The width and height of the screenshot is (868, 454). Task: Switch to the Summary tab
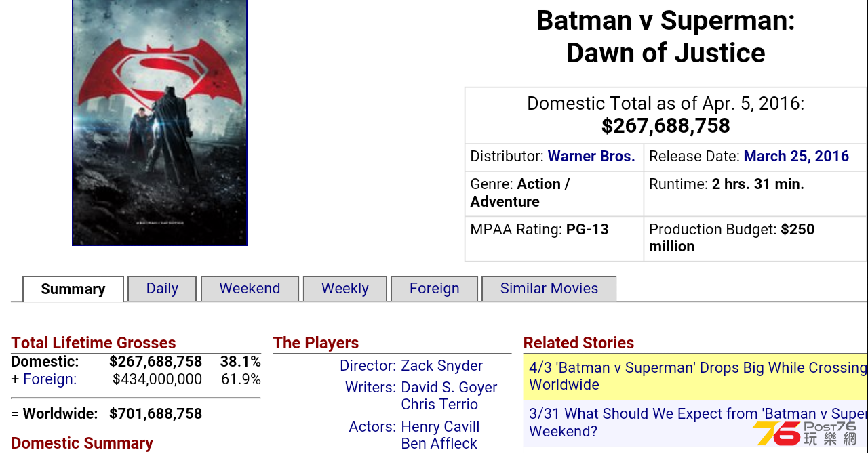[73, 289]
